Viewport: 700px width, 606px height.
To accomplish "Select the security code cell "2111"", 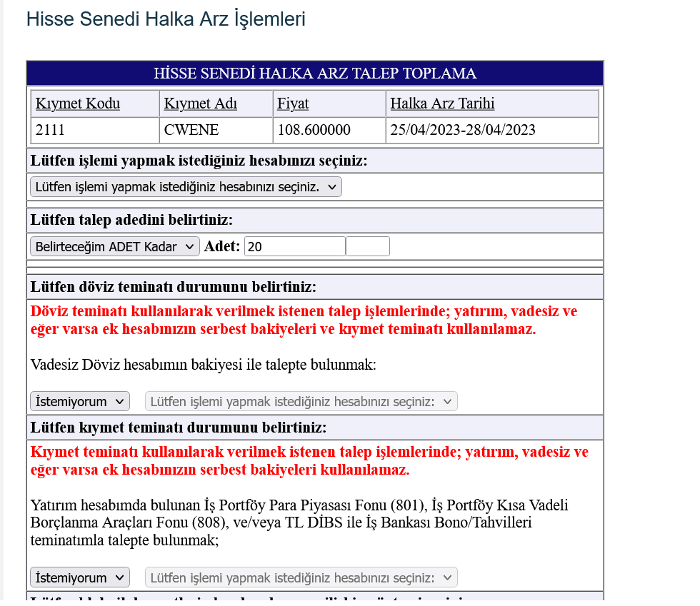I will pyautogui.click(x=94, y=130).
